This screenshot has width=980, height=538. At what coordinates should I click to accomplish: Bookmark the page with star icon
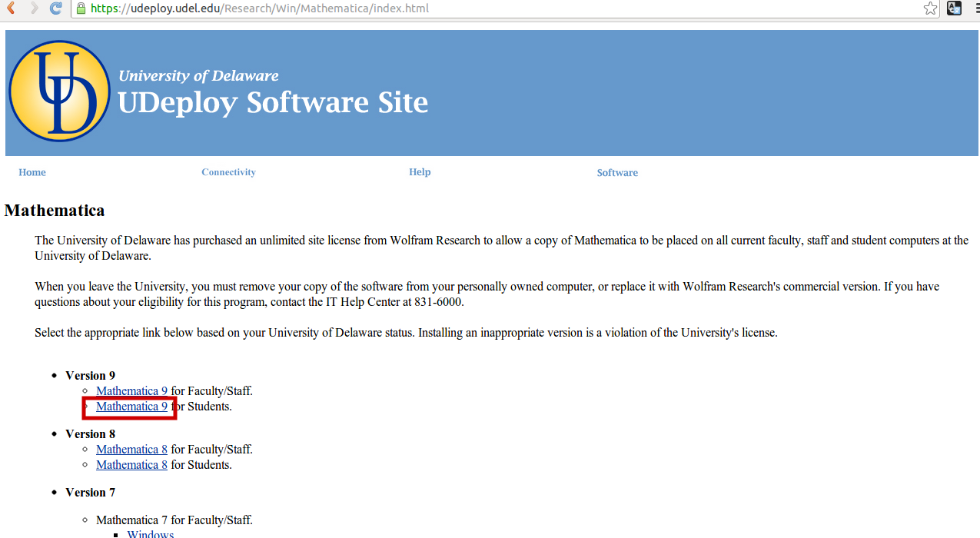pos(931,8)
